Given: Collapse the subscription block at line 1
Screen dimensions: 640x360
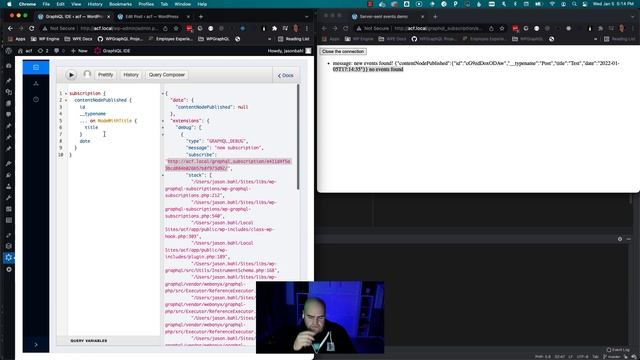Looking at the screenshot, I should [66, 93].
